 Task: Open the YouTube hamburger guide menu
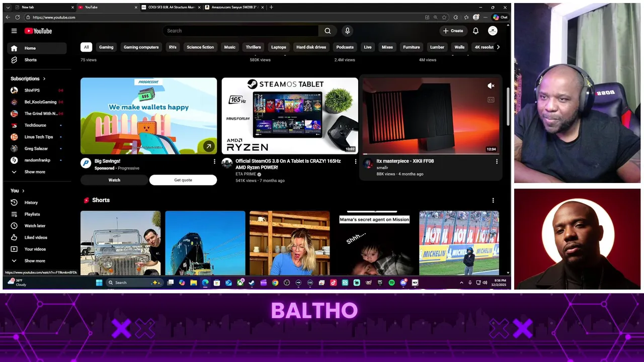coord(14,31)
